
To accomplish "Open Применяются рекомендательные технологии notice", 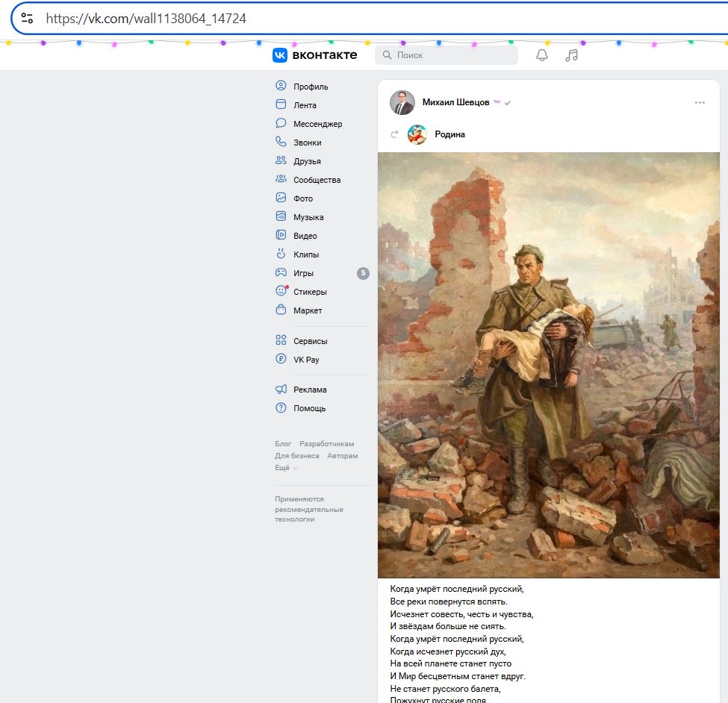I will [309, 509].
